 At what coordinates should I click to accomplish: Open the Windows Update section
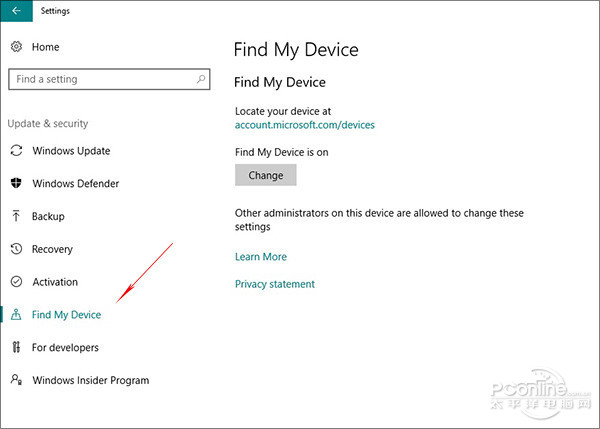coord(71,151)
